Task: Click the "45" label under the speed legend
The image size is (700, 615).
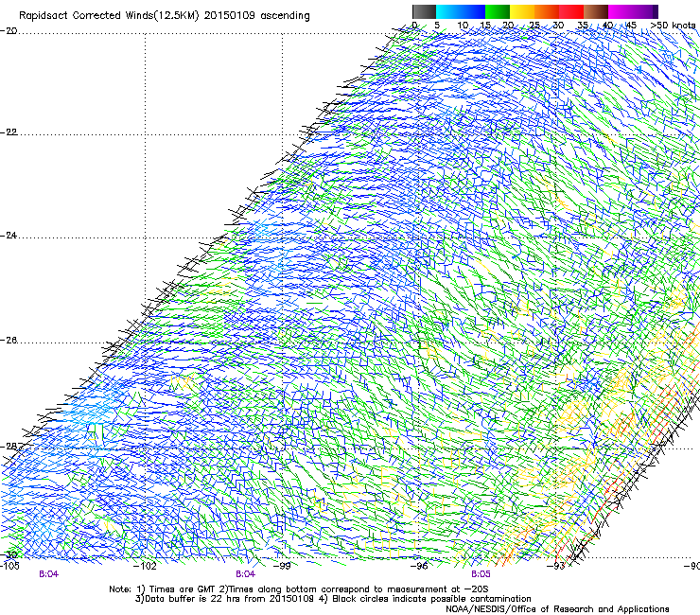Action: point(631,26)
